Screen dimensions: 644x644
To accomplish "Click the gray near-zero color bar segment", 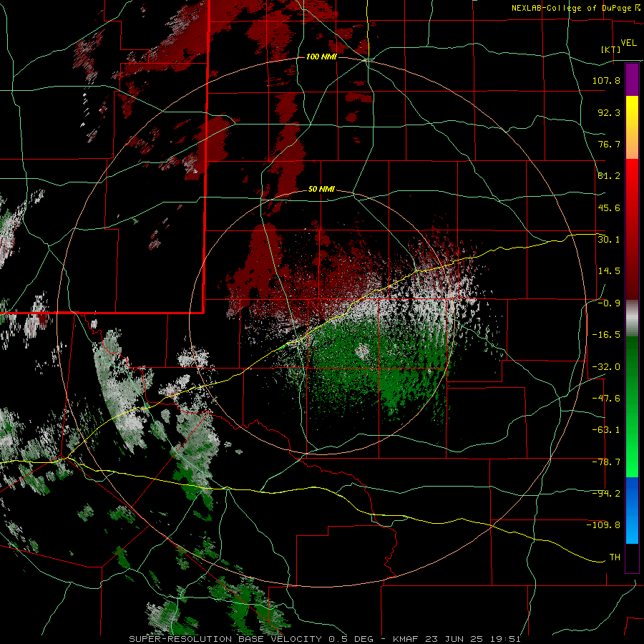I will (632, 318).
